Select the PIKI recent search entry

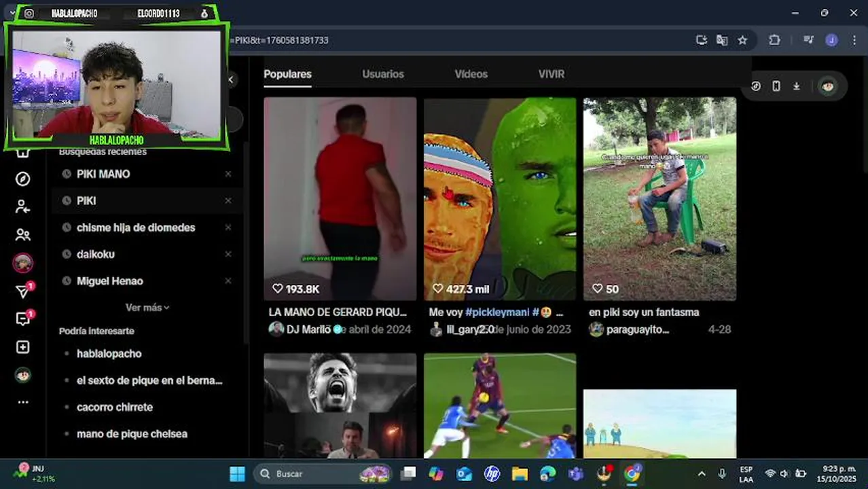pyautogui.click(x=86, y=200)
